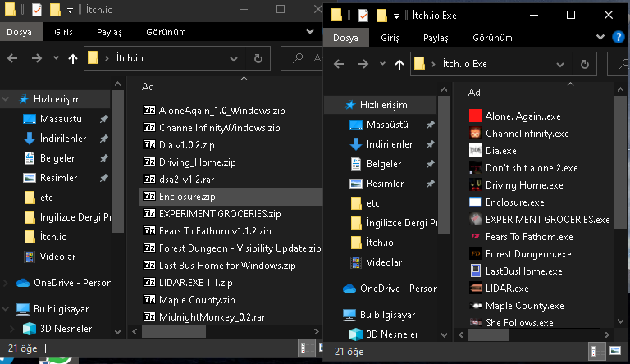630x364 pixels.
Task: Unpin Masaüstü in the right sidebar
Action: (431, 124)
